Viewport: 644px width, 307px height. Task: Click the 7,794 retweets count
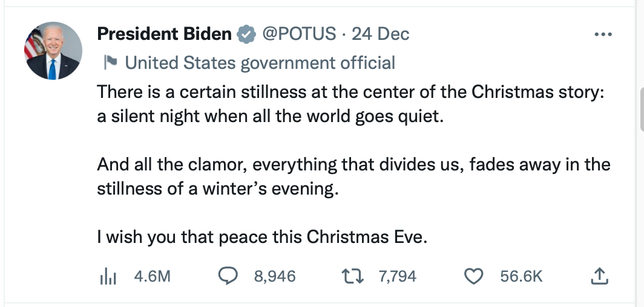point(397,276)
